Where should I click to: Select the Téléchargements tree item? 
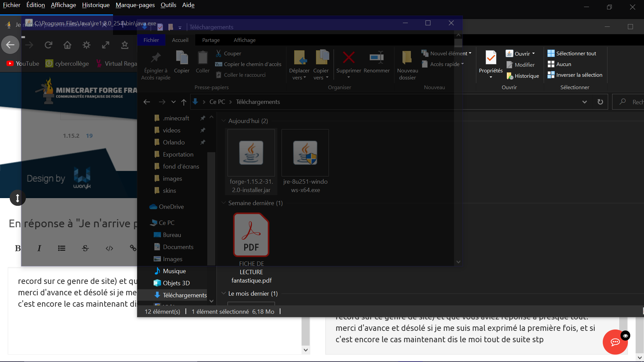click(184, 295)
